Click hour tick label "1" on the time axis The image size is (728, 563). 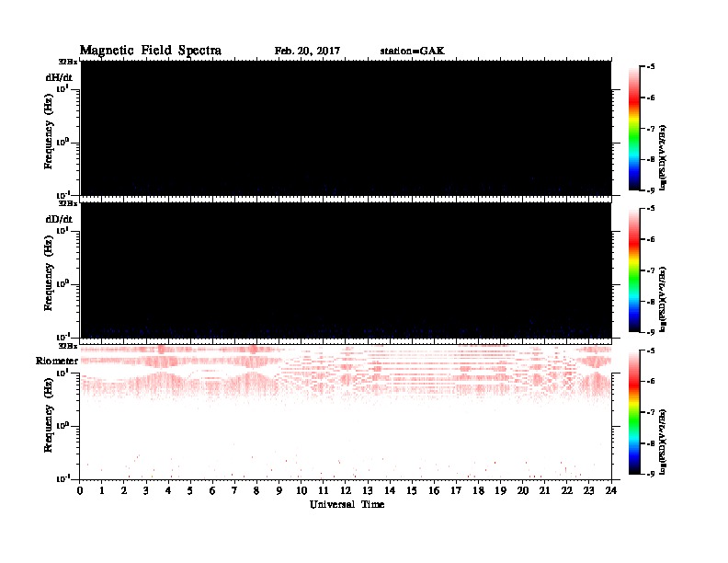tap(102, 490)
